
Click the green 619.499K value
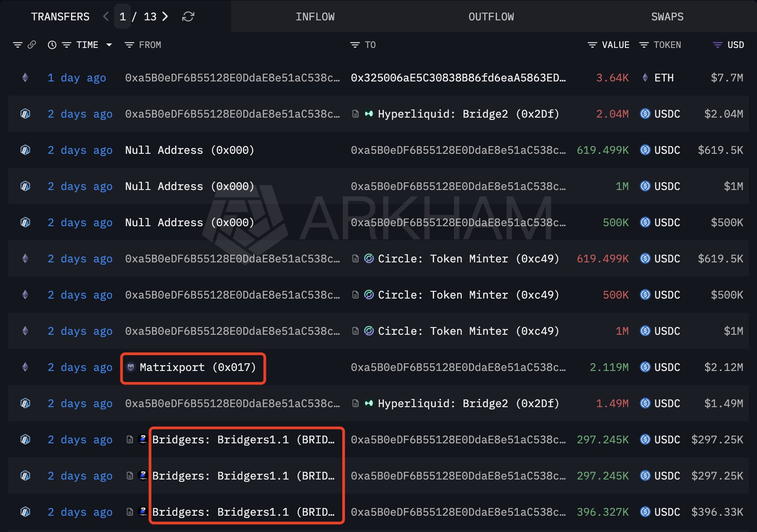coord(602,150)
